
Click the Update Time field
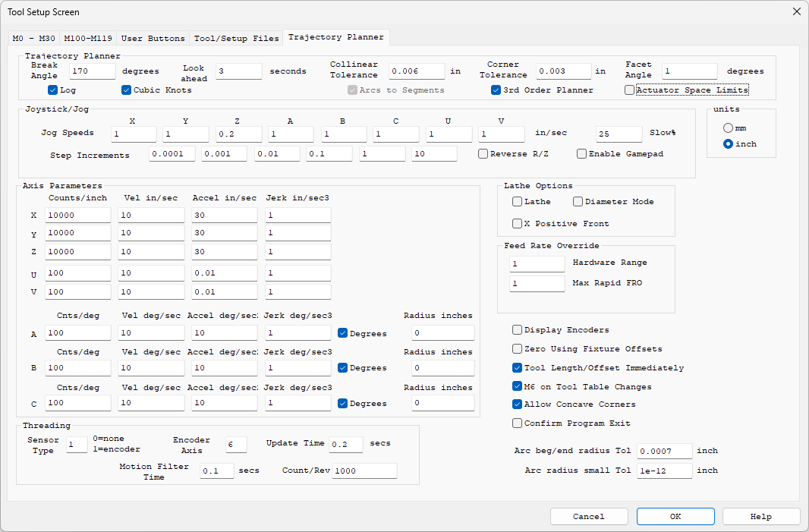point(346,444)
